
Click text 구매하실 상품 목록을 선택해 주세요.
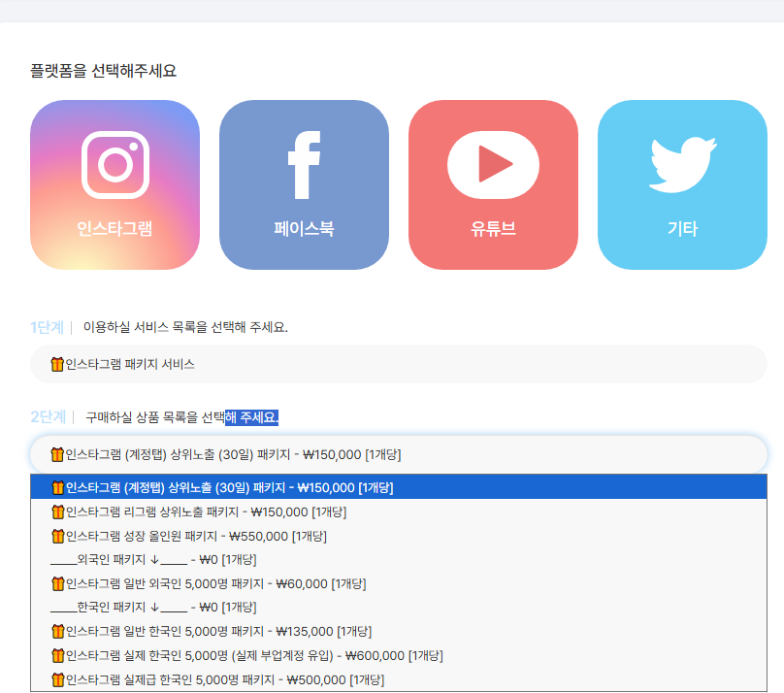182,417
